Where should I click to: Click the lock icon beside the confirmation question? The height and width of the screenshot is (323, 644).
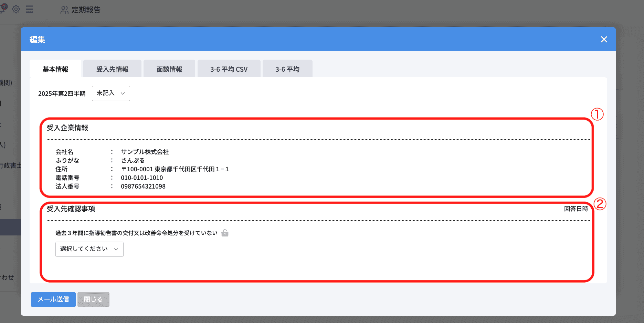pos(225,233)
